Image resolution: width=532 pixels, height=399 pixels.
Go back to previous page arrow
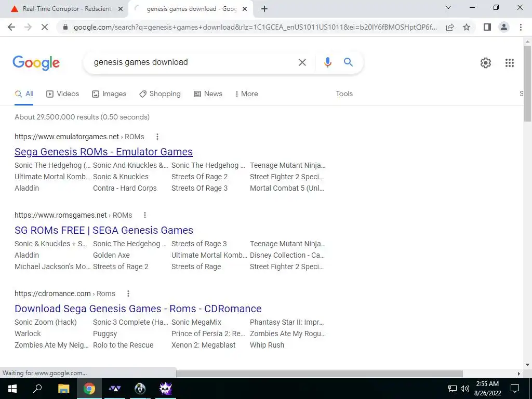[11, 27]
